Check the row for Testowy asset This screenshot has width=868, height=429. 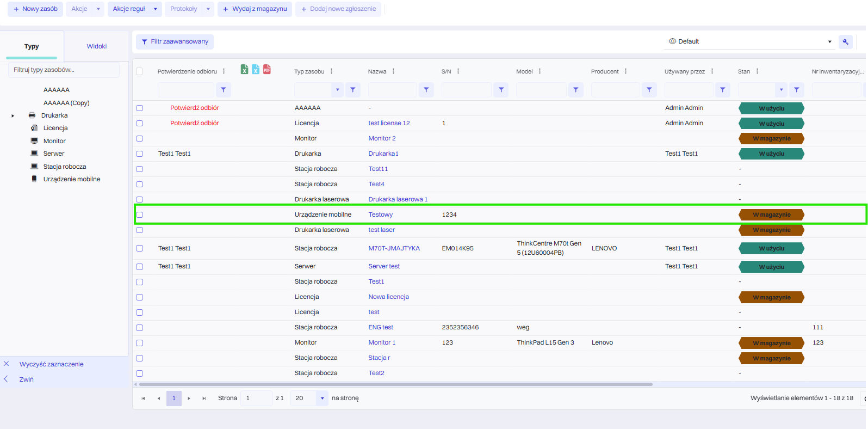tap(140, 214)
